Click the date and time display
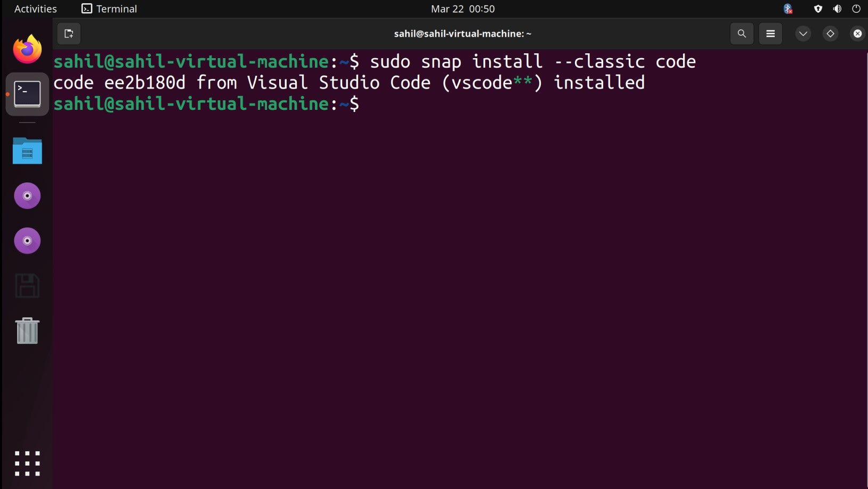This screenshot has width=868, height=489. 463,9
